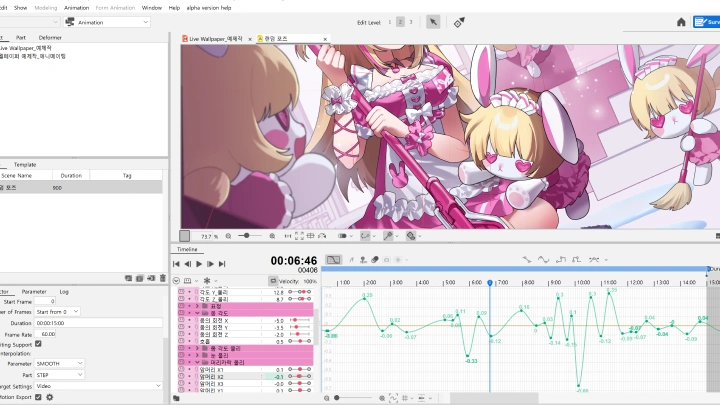Viewport: 720px width, 405px height.
Task: Click the Duration input field
Action: coord(98,323)
